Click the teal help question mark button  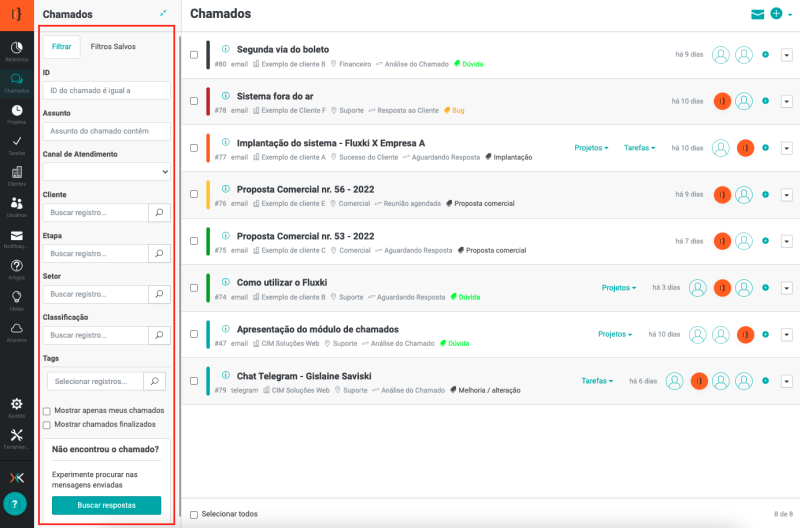[x=15, y=504]
